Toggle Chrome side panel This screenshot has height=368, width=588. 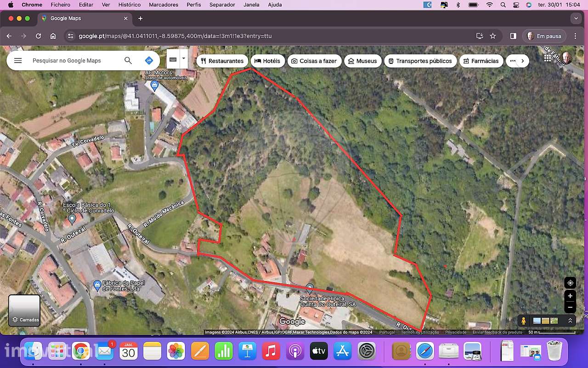click(x=513, y=36)
